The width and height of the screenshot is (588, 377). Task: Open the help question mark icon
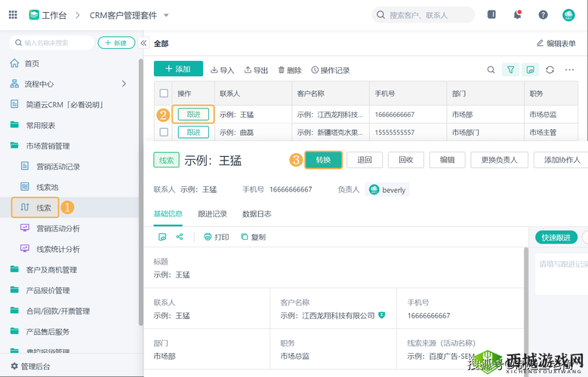pos(543,15)
